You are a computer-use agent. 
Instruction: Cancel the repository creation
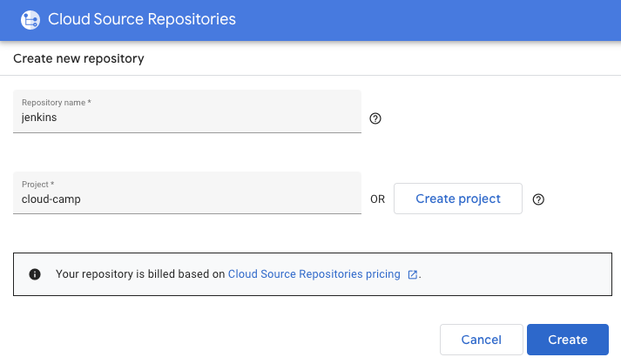pyautogui.click(x=481, y=340)
